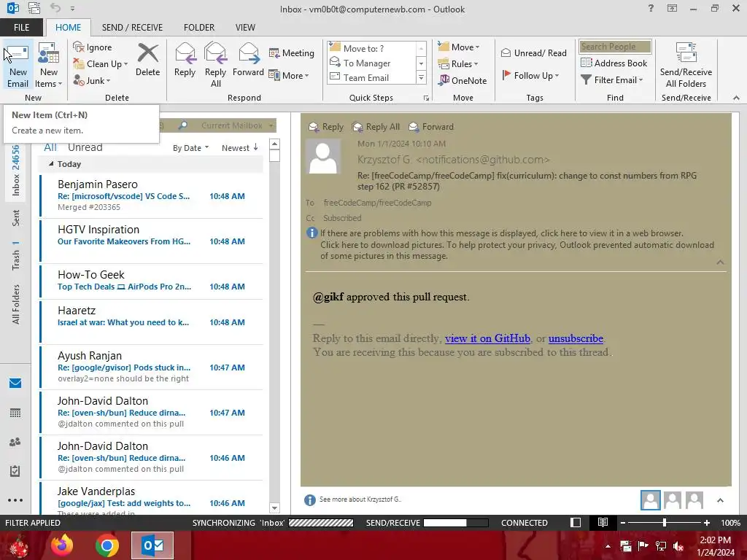Open the Haaretz email
The height and width of the screenshot is (560, 747).
152,322
